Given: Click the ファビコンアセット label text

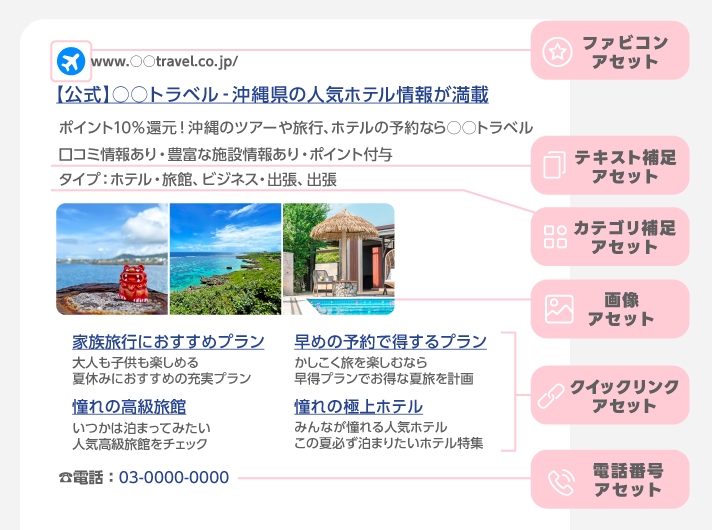Looking at the screenshot, I should [625, 52].
